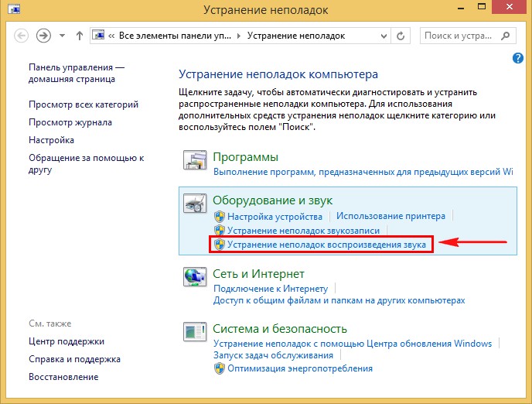
Task: Open the Программы category heading
Action: pyautogui.click(x=245, y=157)
